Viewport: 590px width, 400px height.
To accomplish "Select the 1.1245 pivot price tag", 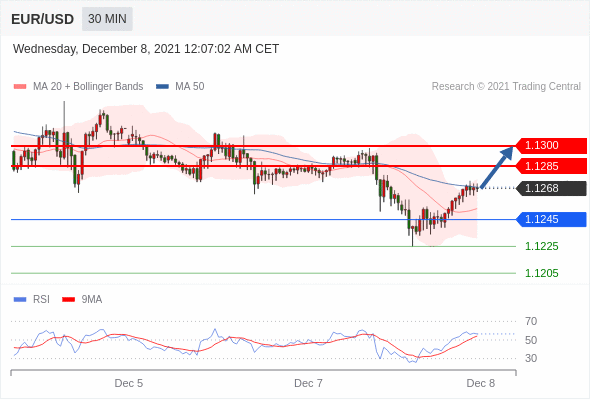I will (551, 219).
